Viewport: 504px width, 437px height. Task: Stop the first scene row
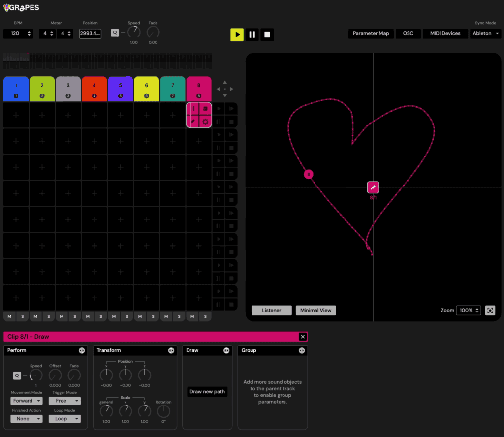coord(231,122)
